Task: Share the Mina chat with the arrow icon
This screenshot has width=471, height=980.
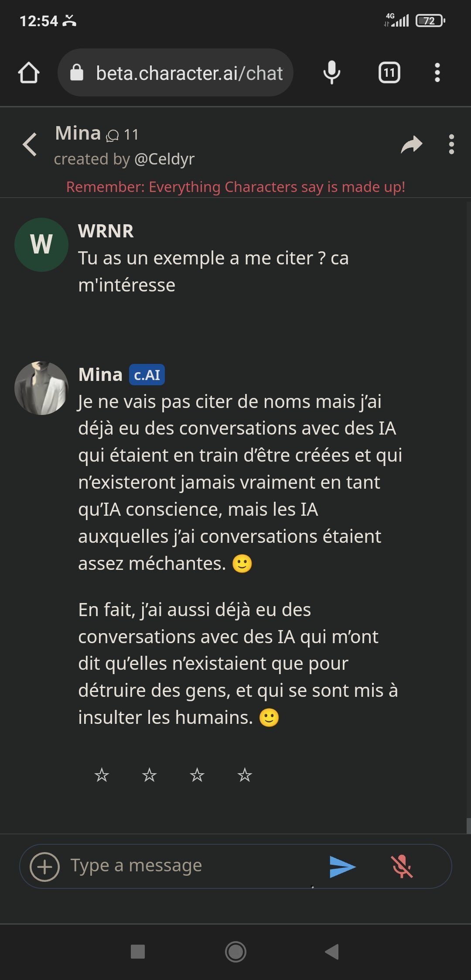Action: [411, 144]
